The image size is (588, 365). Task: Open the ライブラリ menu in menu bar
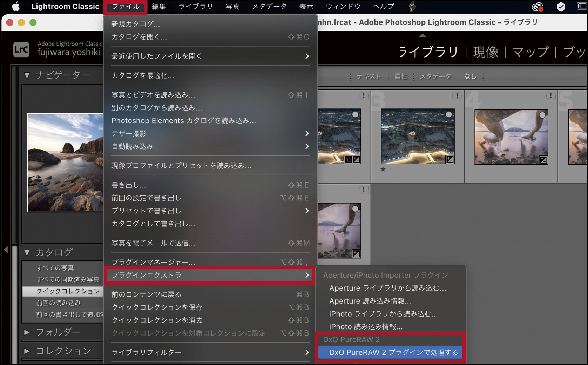(x=196, y=6)
